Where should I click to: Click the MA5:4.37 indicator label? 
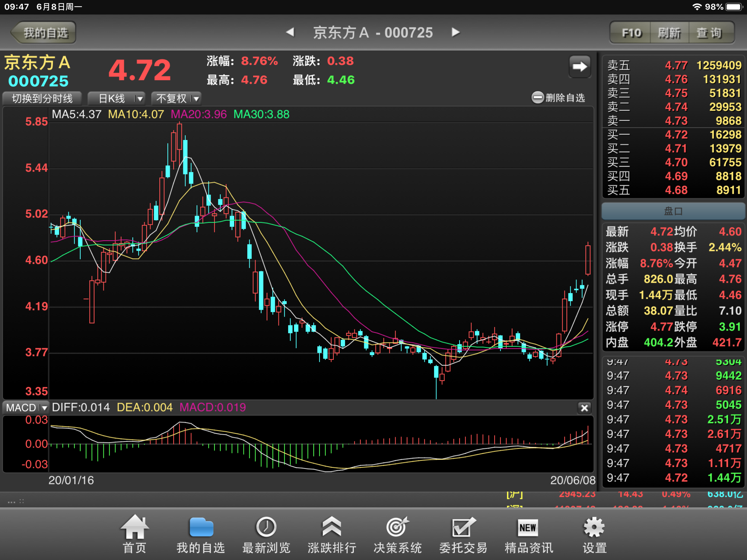click(76, 114)
